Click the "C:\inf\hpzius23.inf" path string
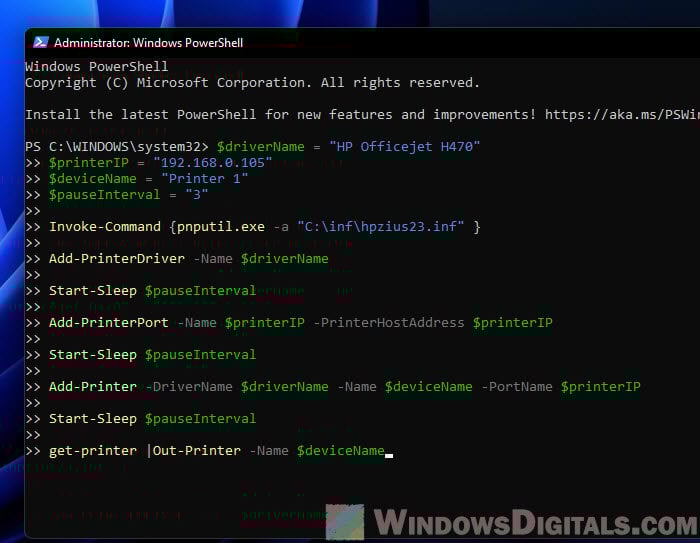The height and width of the screenshot is (543, 700). point(380,227)
